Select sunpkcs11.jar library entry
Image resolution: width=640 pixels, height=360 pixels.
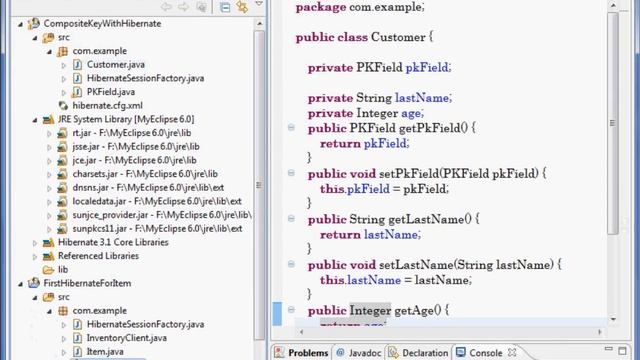pos(157,229)
